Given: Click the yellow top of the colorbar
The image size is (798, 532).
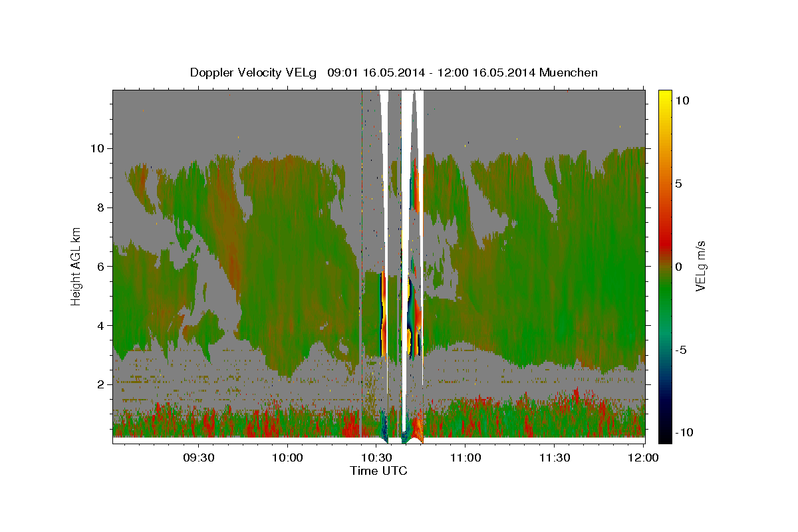Looking at the screenshot, I should (x=665, y=96).
